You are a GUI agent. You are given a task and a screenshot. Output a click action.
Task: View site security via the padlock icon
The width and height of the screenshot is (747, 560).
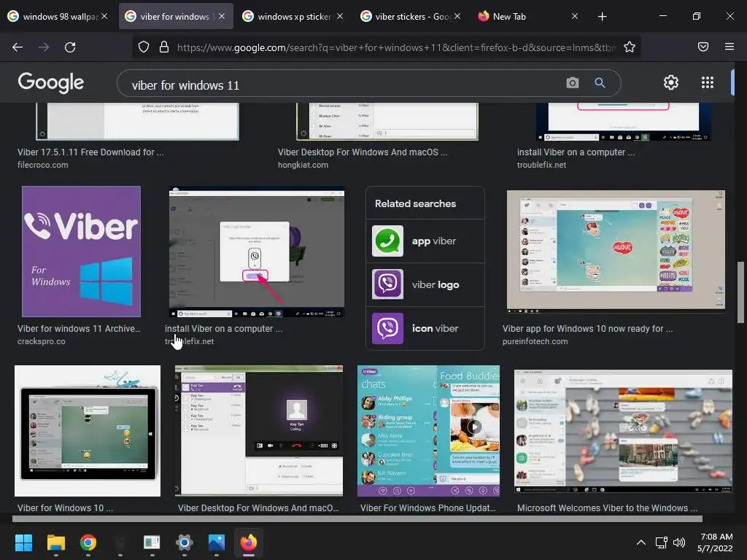tap(164, 47)
